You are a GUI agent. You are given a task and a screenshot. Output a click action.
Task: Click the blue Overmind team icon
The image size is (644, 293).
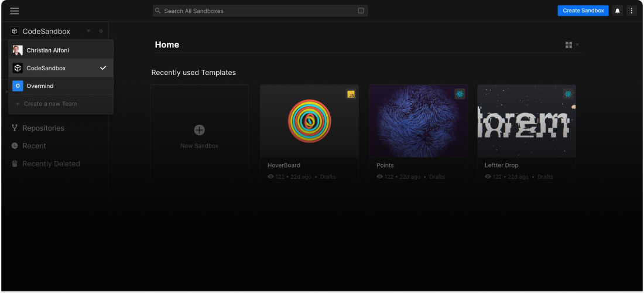tap(18, 86)
